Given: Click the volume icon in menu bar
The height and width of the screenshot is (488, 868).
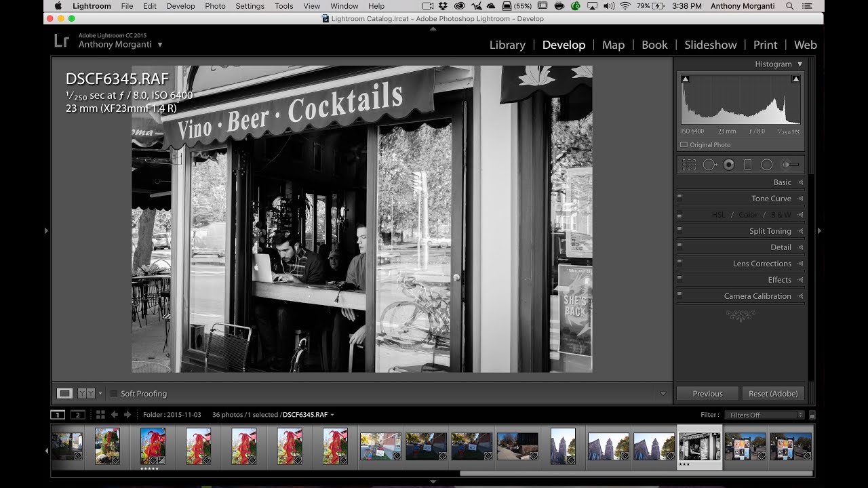Looking at the screenshot, I should click(608, 6).
